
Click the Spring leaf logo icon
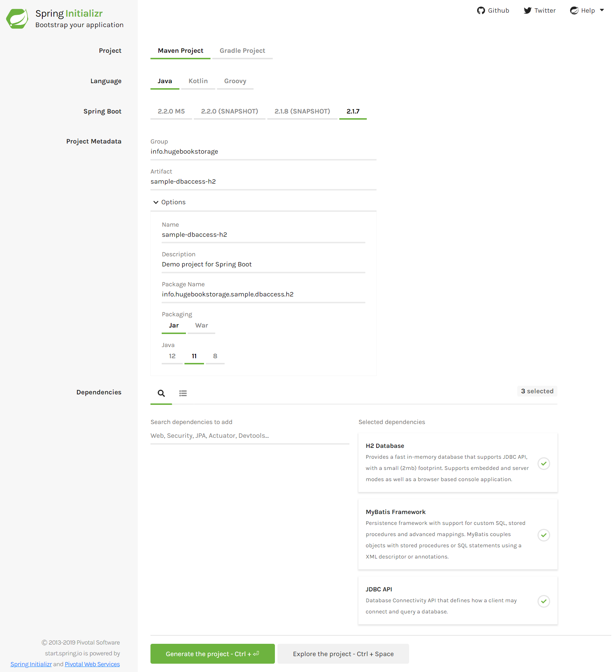coord(17,18)
